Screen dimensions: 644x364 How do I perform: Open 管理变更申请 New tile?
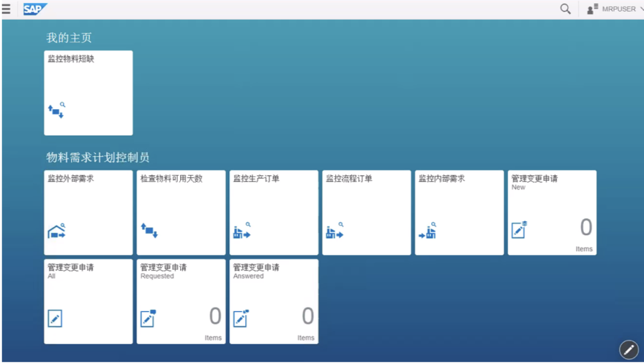pyautogui.click(x=552, y=213)
